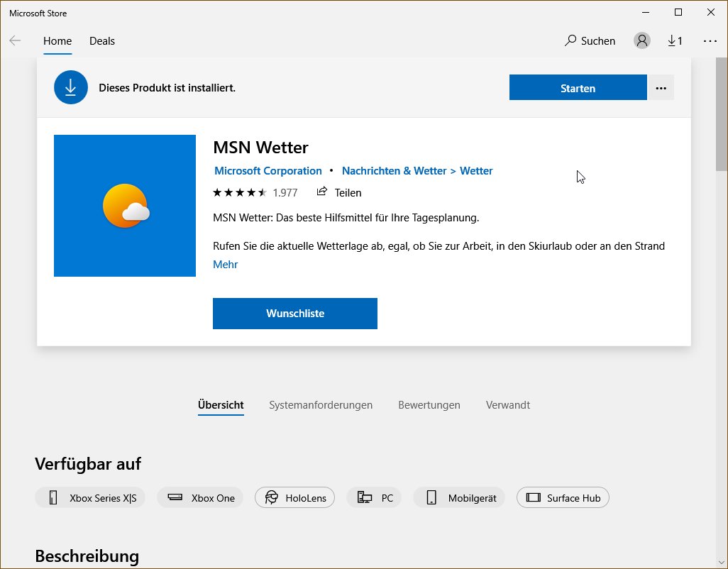Open the Wetter subcategory link

pos(476,171)
